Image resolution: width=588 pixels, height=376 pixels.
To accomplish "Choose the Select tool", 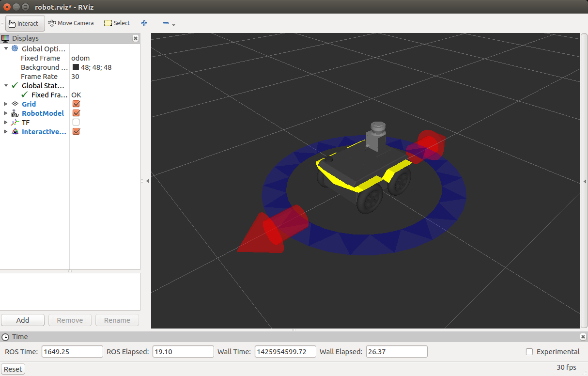I will pyautogui.click(x=117, y=23).
